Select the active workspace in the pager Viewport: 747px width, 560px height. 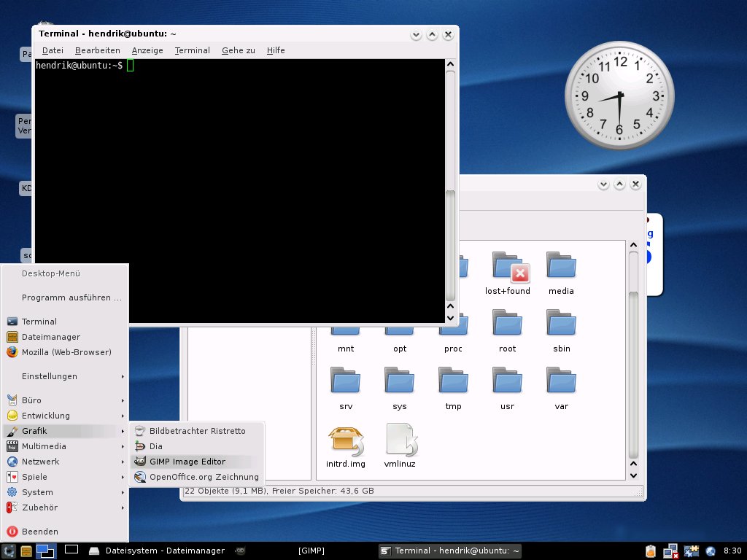pos(46,551)
